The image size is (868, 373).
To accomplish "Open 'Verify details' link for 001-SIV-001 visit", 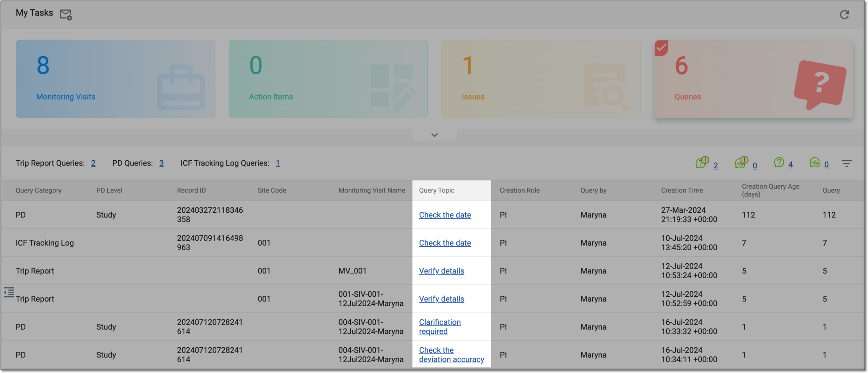I will click(441, 299).
